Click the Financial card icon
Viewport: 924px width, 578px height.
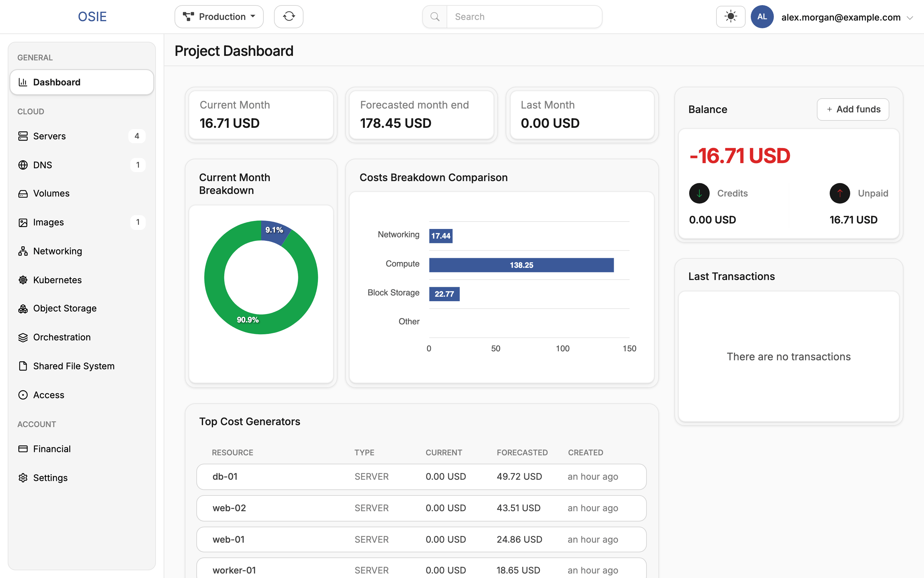pyautogui.click(x=23, y=449)
